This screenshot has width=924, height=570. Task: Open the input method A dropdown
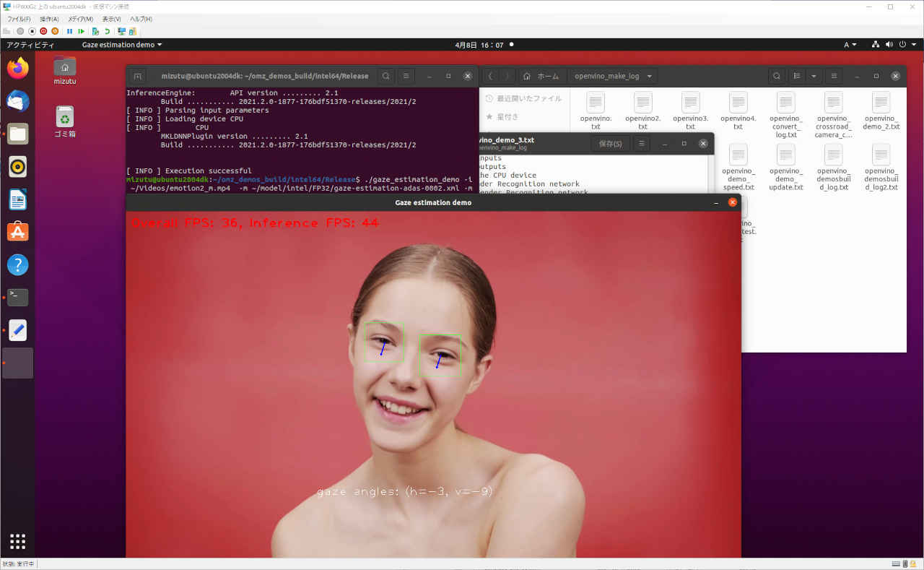tap(850, 45)
